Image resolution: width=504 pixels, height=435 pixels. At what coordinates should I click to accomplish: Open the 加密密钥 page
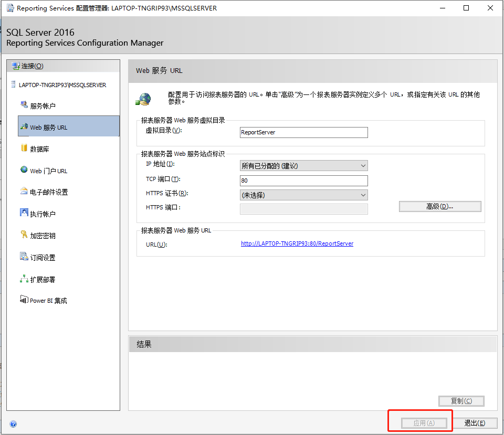pos(43,236)
